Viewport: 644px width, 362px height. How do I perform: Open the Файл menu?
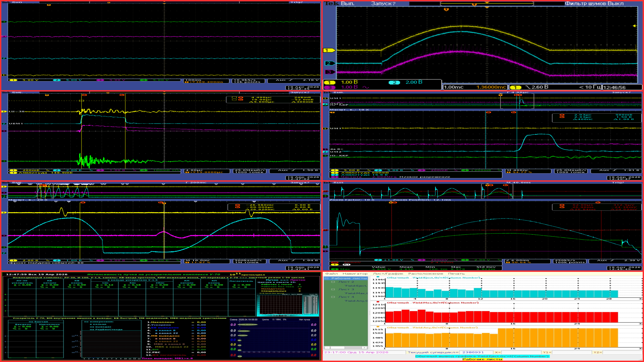tap(331, 274)
